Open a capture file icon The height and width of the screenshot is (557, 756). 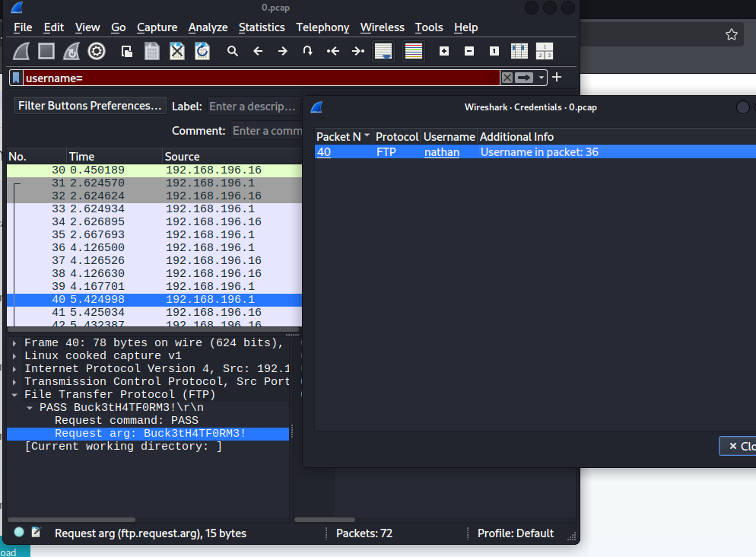pos(127,51)
